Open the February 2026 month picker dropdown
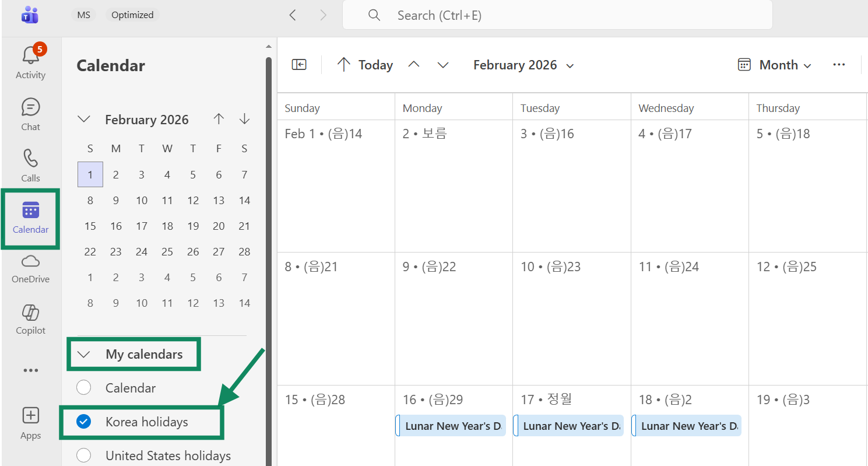 tap(523, 65)
